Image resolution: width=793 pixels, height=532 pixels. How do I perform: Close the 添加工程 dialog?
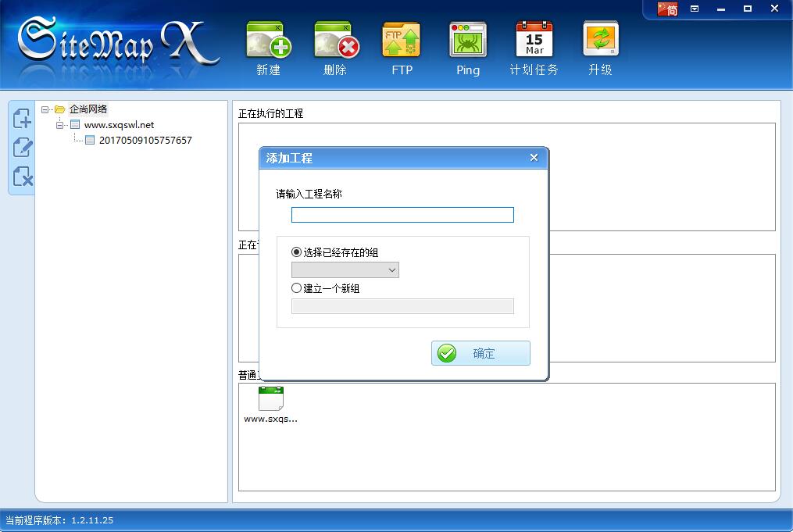click(534, 158)
